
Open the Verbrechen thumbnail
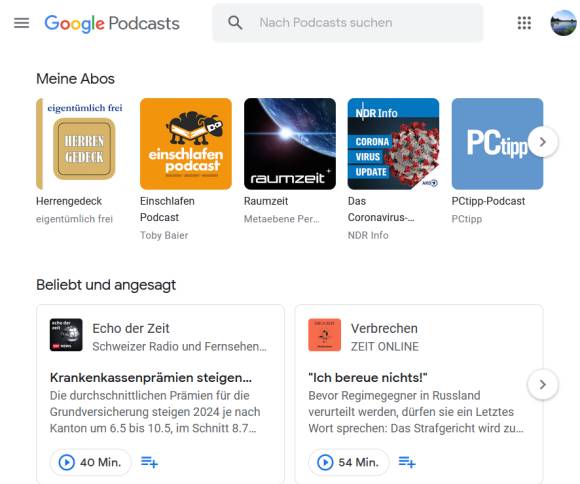tap(324, 335)
